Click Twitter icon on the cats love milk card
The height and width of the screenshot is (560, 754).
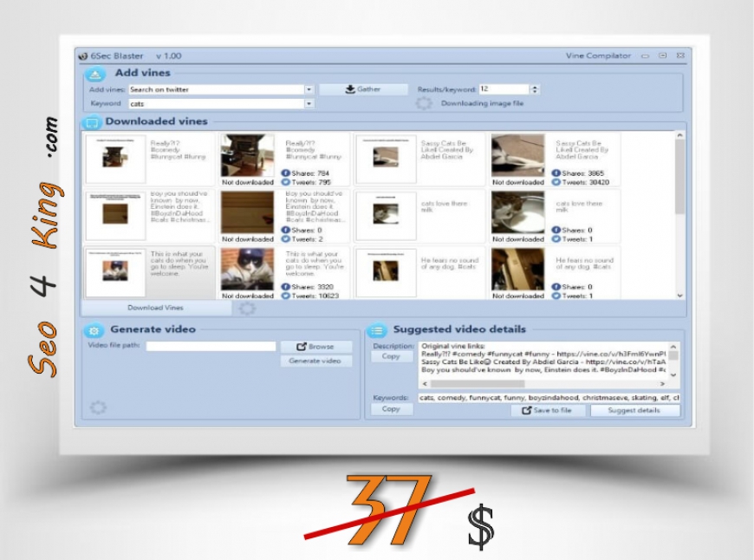click(556, 239)
